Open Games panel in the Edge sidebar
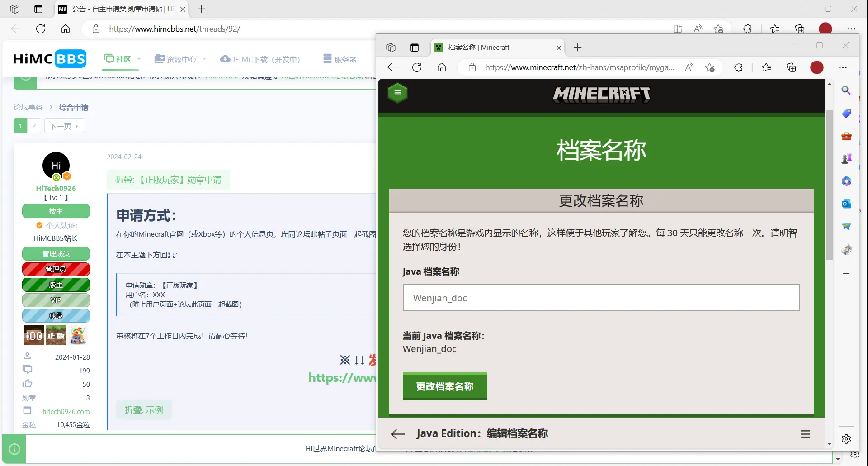Screen dimensions: 868x466 click(847, 158)
